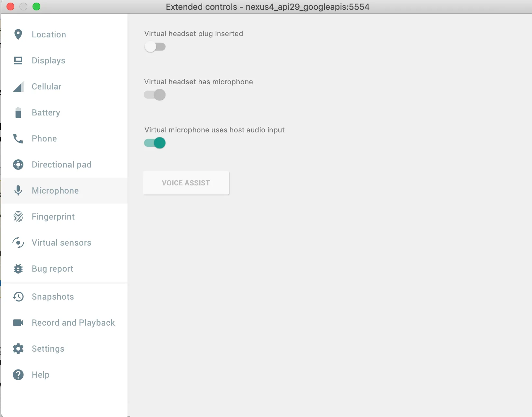Click the Virtual sensors icon
The image size is (532, 417).
click(18, 243)
